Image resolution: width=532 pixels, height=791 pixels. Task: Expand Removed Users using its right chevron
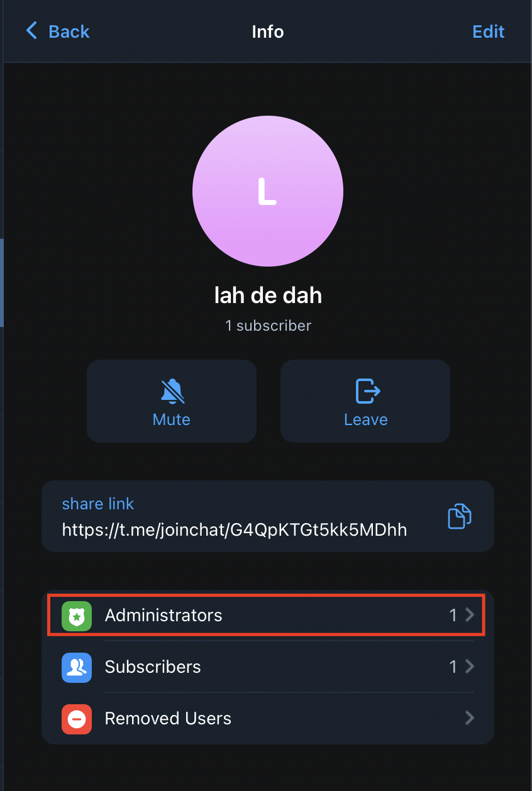pos(470,718)
